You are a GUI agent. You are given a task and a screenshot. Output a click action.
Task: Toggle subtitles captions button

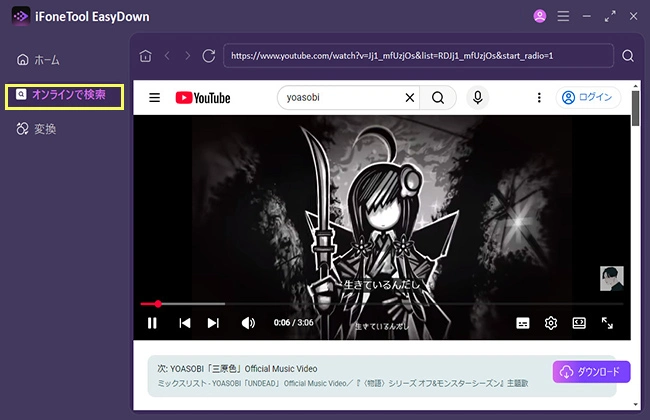click(523, 323)
